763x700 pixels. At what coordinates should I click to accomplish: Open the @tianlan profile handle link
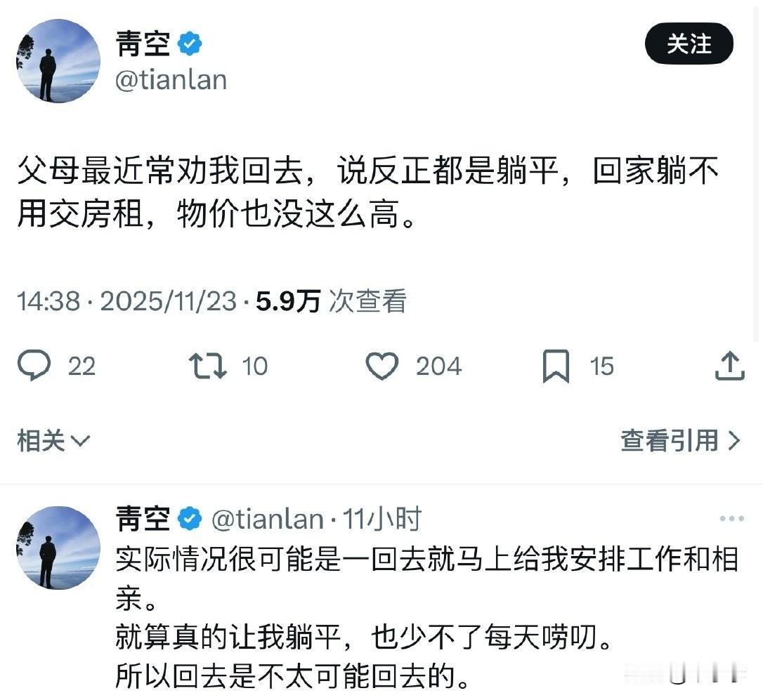(171, 79)
